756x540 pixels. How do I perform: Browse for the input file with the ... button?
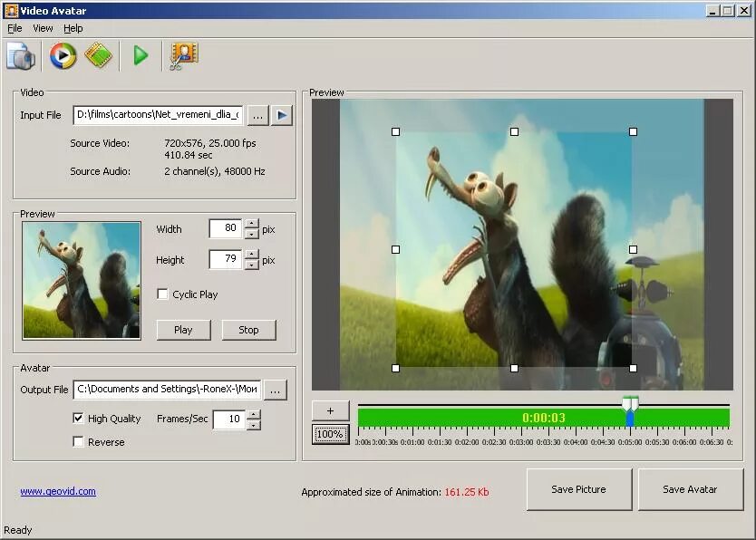pyautogui.click(x=258, y=116)
